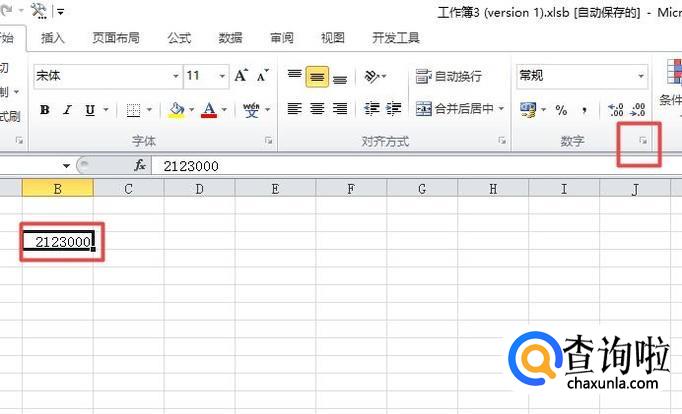Open font color dropdown arrow

[x=224, y=110]
